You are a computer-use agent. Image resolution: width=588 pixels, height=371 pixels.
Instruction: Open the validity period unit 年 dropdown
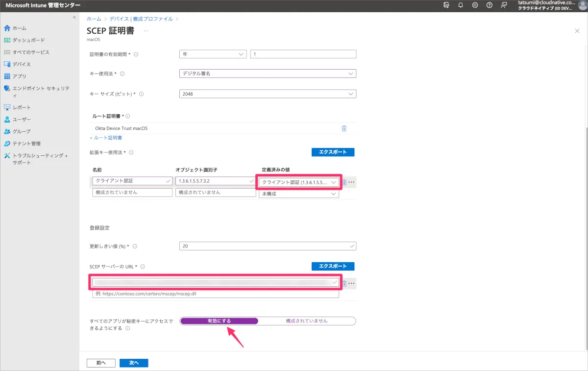213,54
